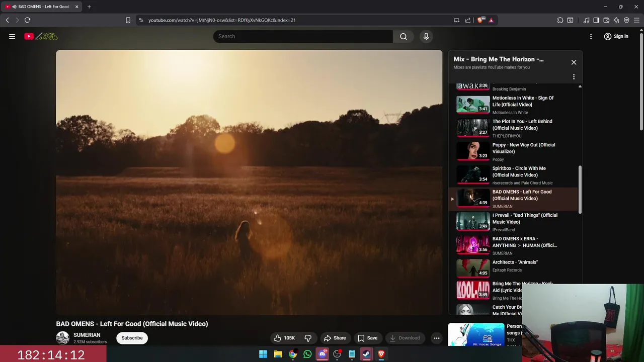The image size is (644, 362).
Task: Close the Mix playlist panel
Action: click(574, 62)
